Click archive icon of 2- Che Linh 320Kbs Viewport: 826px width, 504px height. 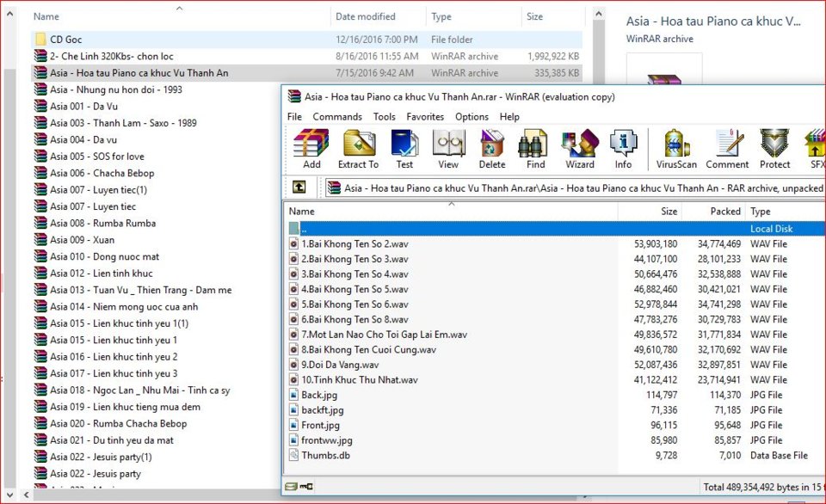[x=40, y=56]
